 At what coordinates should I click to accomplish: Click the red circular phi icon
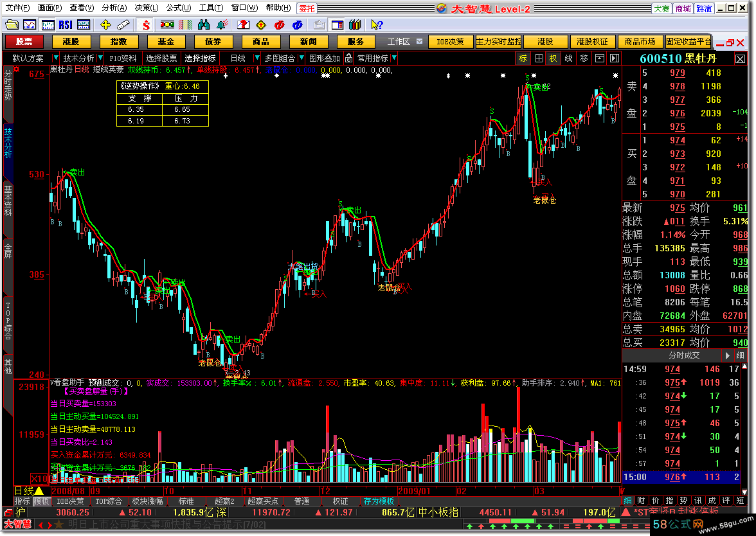point(279,24)
